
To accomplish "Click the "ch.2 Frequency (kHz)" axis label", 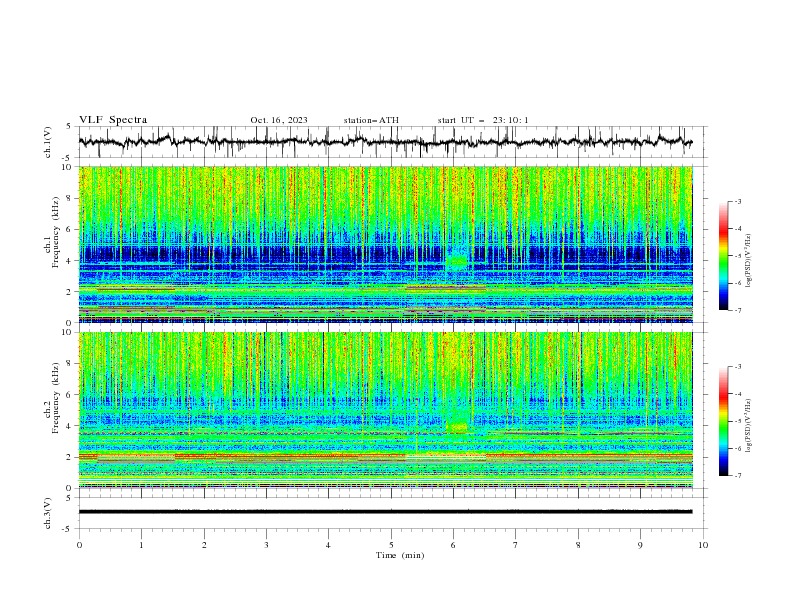I will click(52, 398).
